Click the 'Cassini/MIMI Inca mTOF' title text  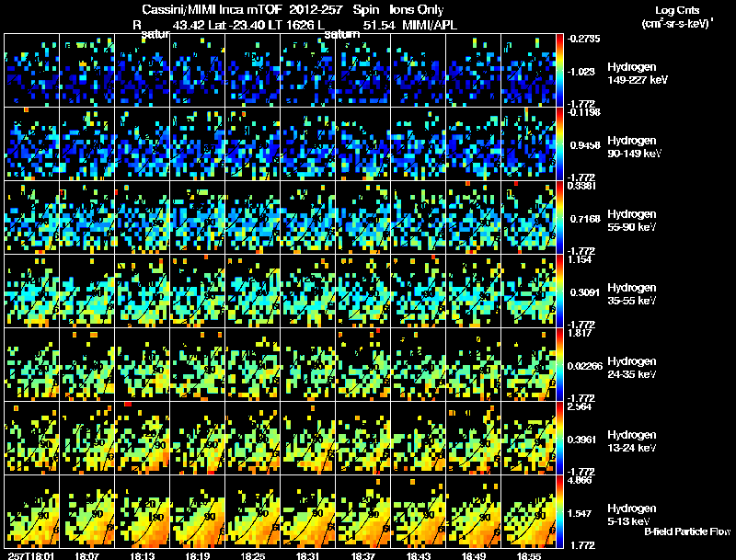(211, 9)
